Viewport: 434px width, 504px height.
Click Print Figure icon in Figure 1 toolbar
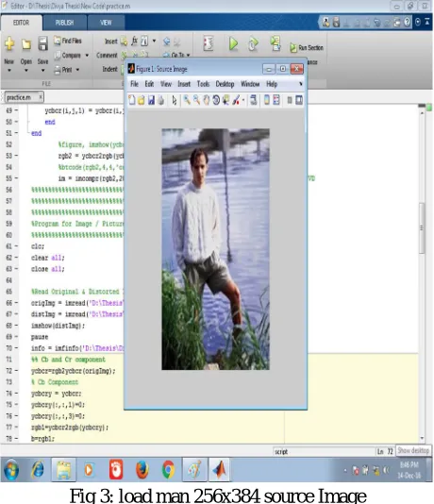click(161, 100)
